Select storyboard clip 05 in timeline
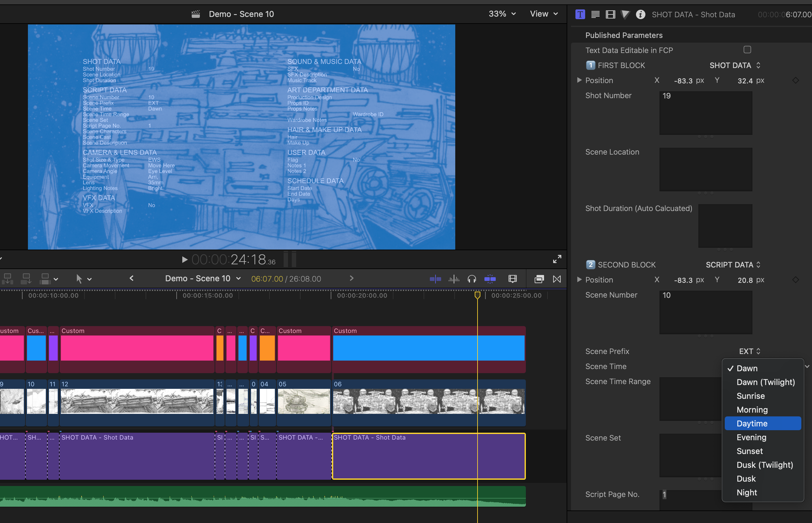 point(304,402)
